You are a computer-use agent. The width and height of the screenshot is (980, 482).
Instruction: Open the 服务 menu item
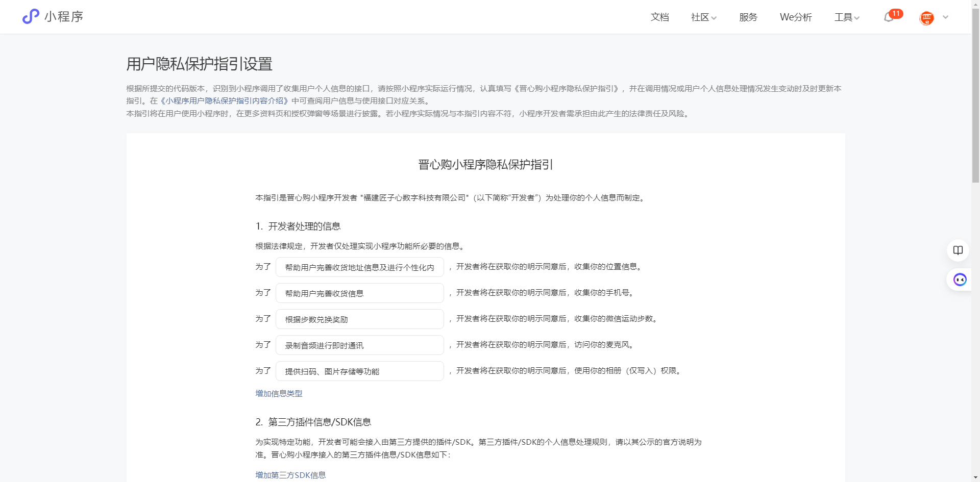pyautogui.click(x=748, y=17)
